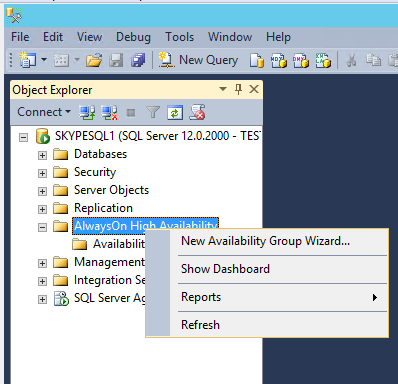
Task: Select the Replication tree item
Action: pos(103,208)
